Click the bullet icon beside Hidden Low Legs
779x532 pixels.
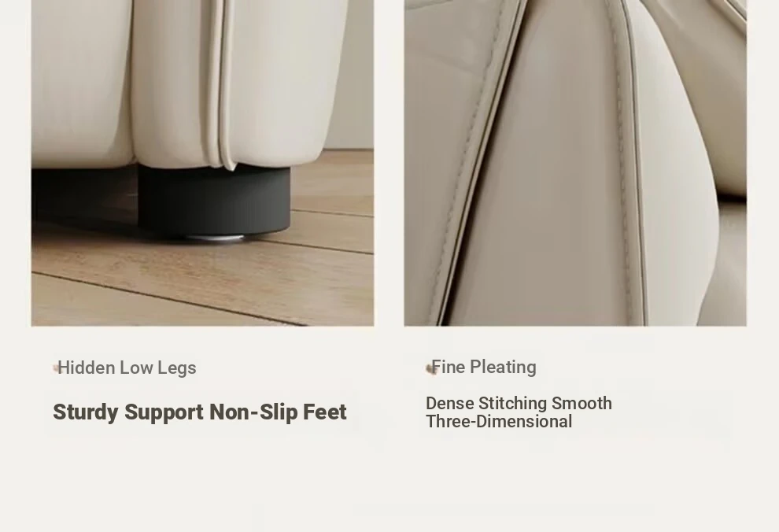56,368
